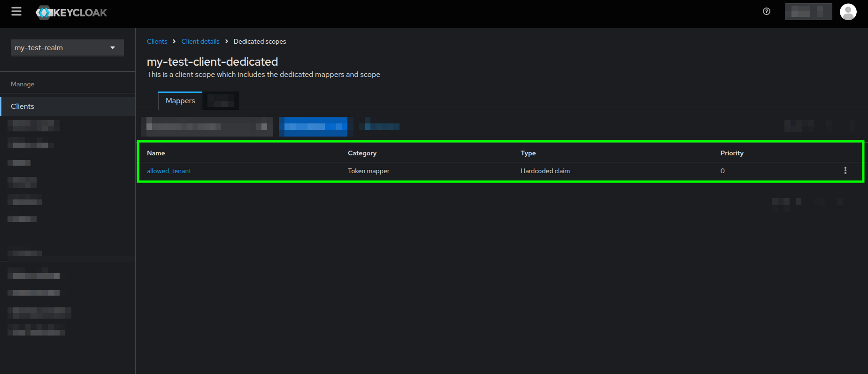This screenshot has height=374, width=868.
Task: Click the my-test-client-dedicated heading
Action: pyautogui.click(x=212, y=62)
